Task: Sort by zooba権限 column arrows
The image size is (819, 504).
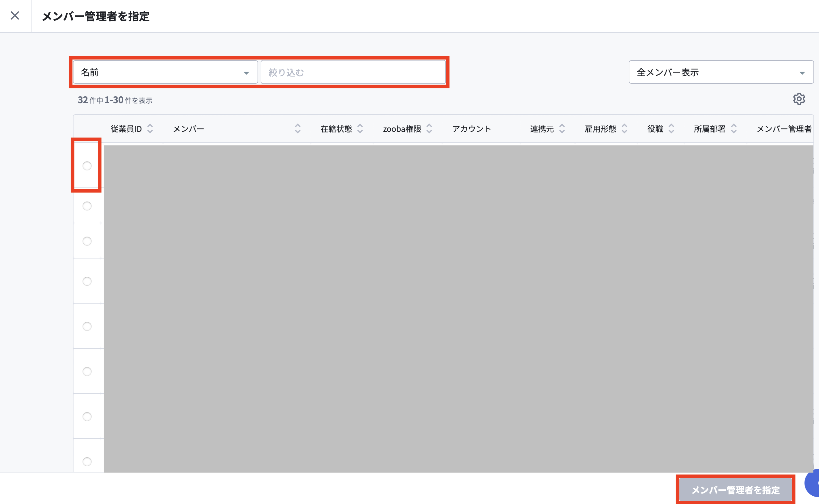Action: tap(429, 129)
